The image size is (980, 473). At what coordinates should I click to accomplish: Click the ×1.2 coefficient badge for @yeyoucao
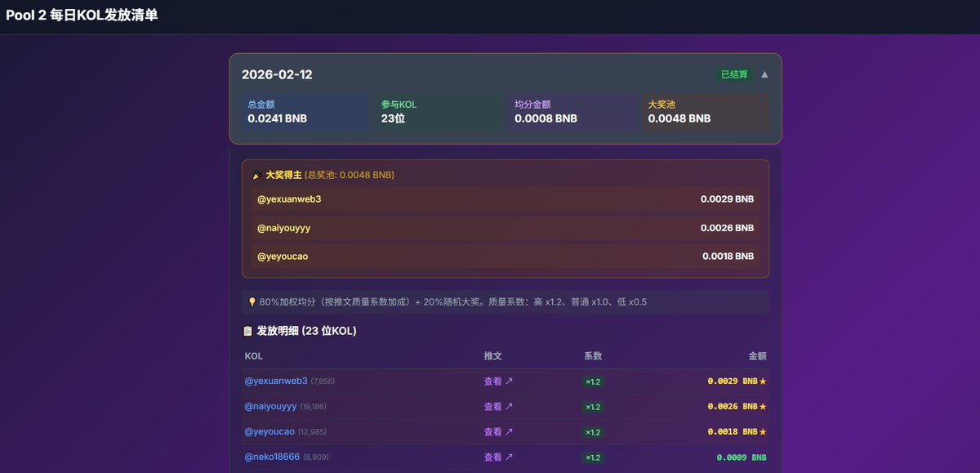point(593,432)
